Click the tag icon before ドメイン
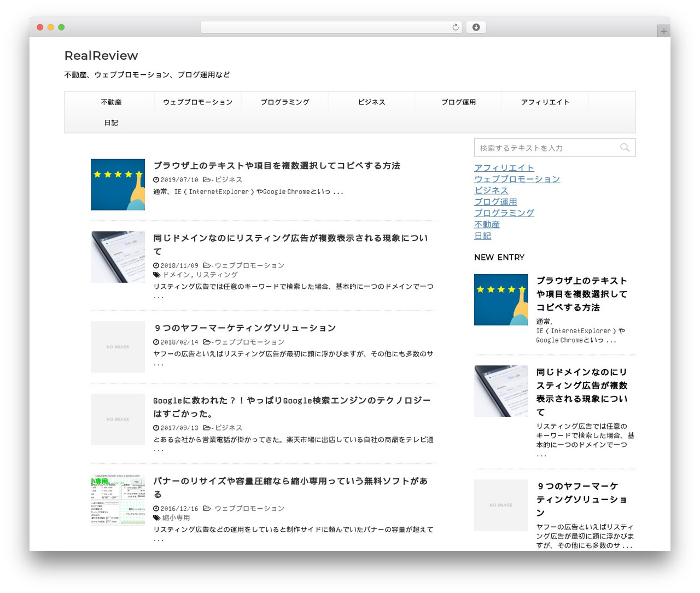Image resolution: width=700 pixels, height=593 pixels. click(157, 275)
